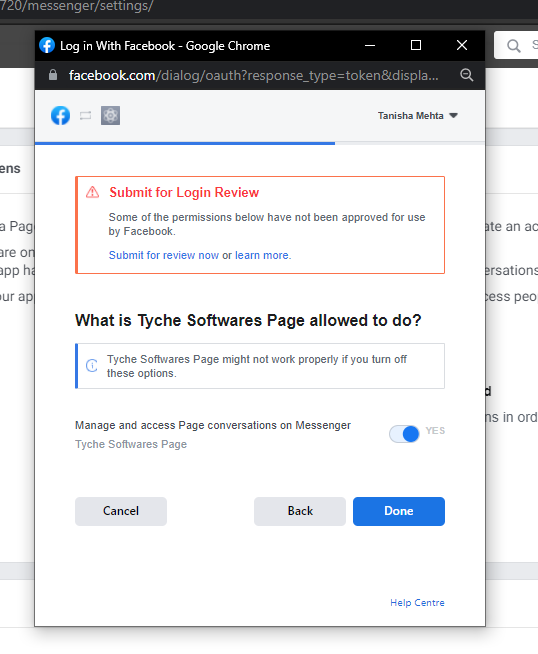The width and height of the screenshot is (538, 654).
Task: Close the Log in With Facebook window
Action: [x=462, y=45]
